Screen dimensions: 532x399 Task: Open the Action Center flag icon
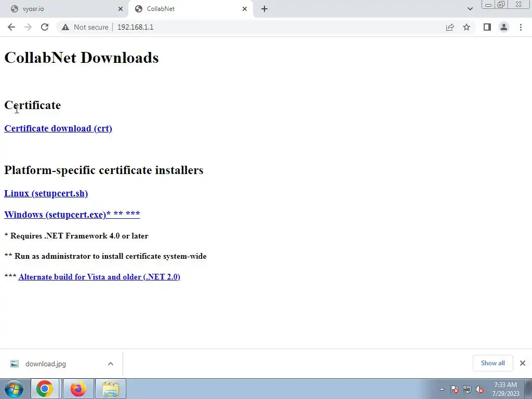click(455, 390)
